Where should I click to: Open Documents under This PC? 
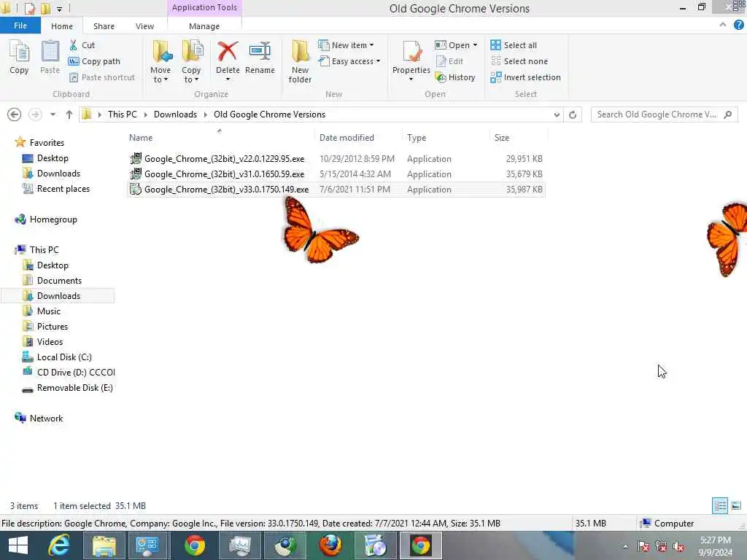[x=53, y=281]
